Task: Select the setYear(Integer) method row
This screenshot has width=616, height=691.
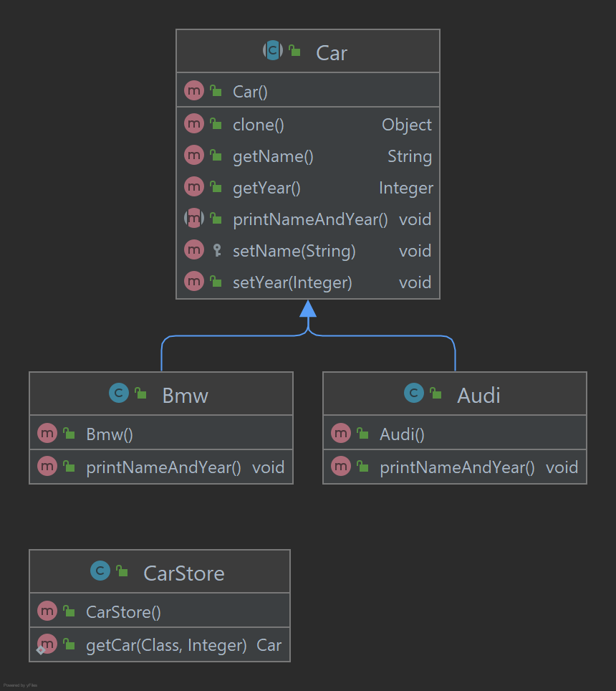Action: point(292,282)
